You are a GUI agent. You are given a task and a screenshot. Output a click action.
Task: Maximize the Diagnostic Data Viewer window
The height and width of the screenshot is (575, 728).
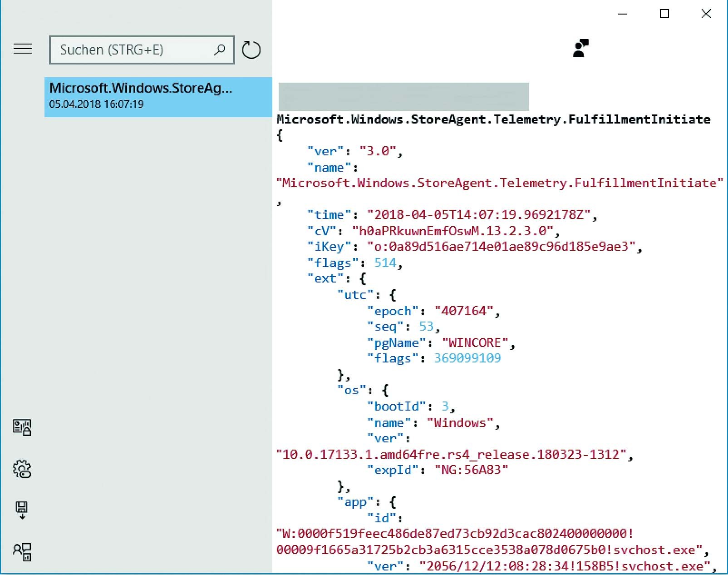(x=664, y=14)
